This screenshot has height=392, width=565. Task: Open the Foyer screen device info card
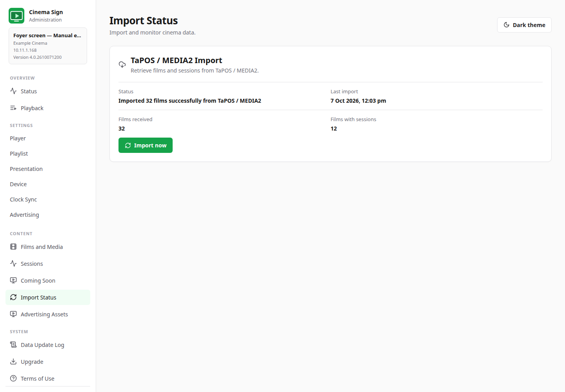48,46
